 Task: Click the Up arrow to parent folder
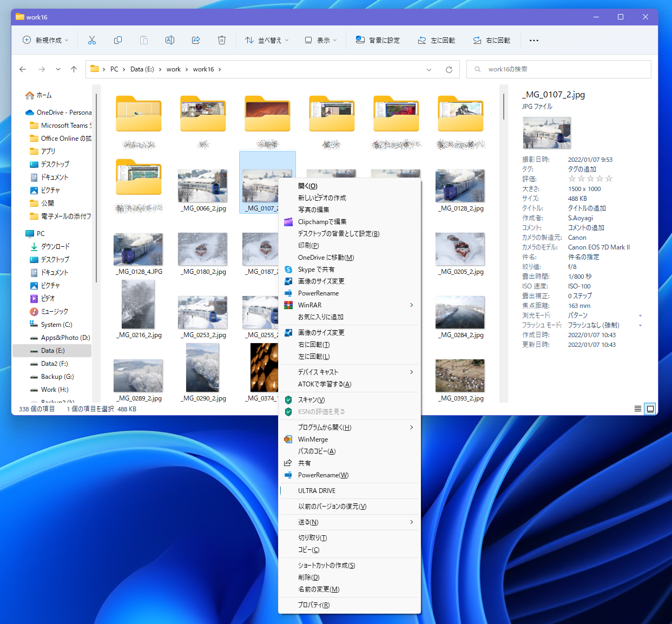click(74, 69)
